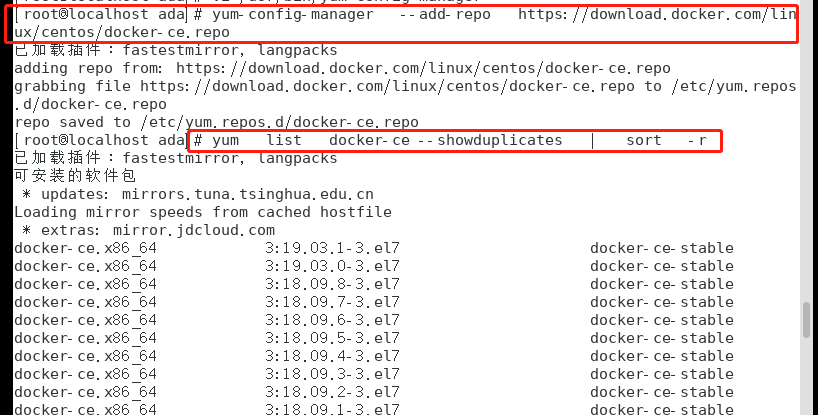Click docker-ce-stable in the 18.09.3 row
Viewport: 818px width, 415px height.
pos(661,374)
